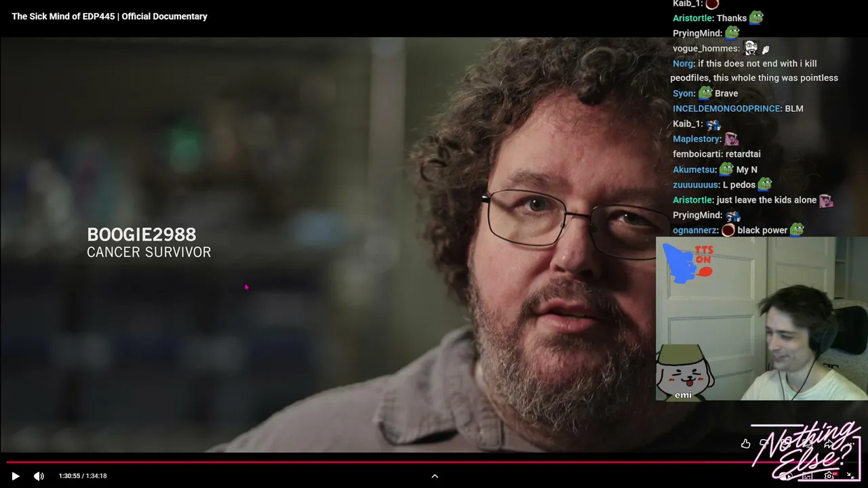Open the Maplestory chat username
The image size is (868, 488).
(696, 139)
